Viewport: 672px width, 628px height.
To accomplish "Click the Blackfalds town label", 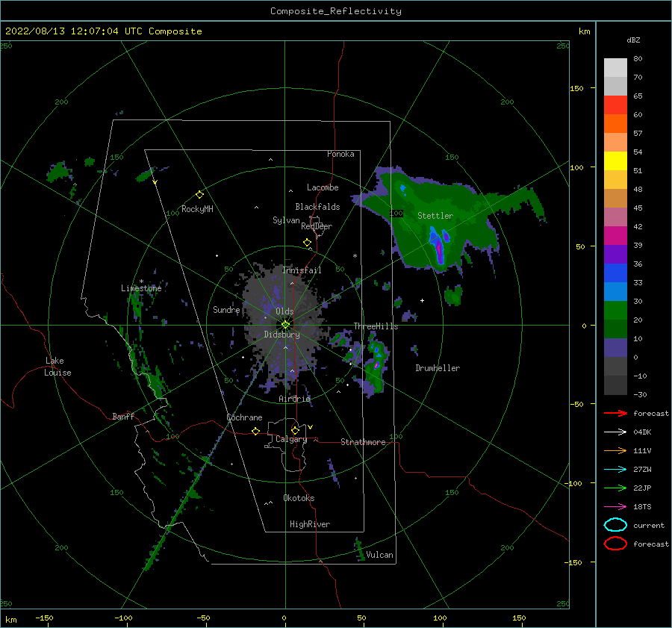I will 317,207.
